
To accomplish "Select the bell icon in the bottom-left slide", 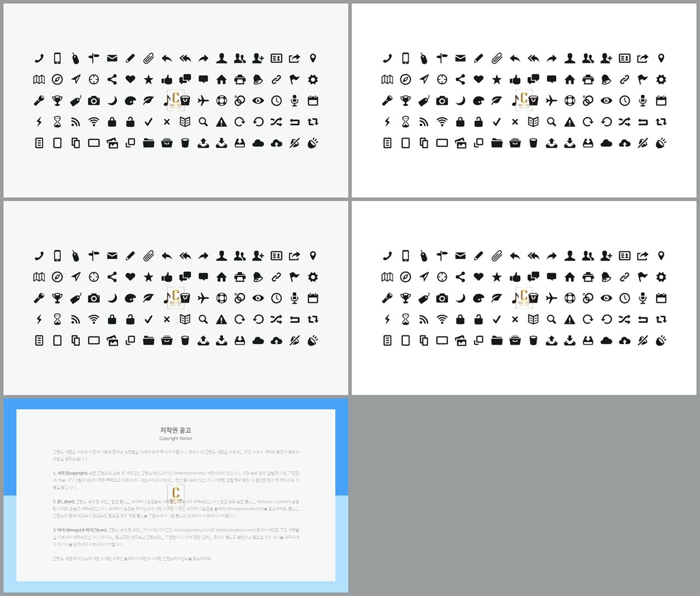I will 258,277.
